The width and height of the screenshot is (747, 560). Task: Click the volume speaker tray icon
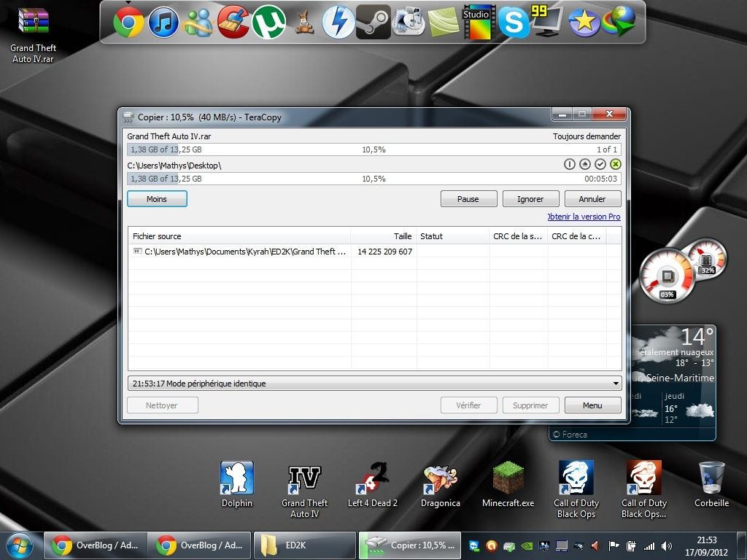pos(667,546)
